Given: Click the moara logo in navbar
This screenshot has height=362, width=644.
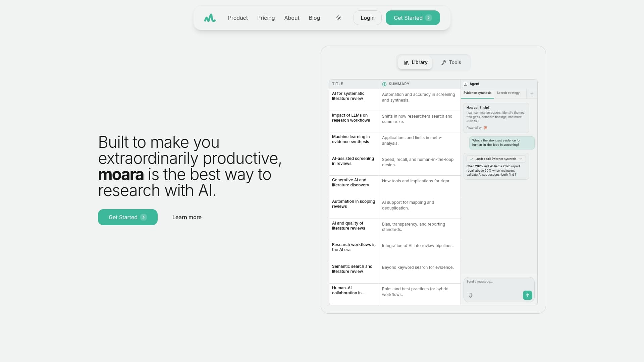Looking at the screenshot, I should pos(210,18).
